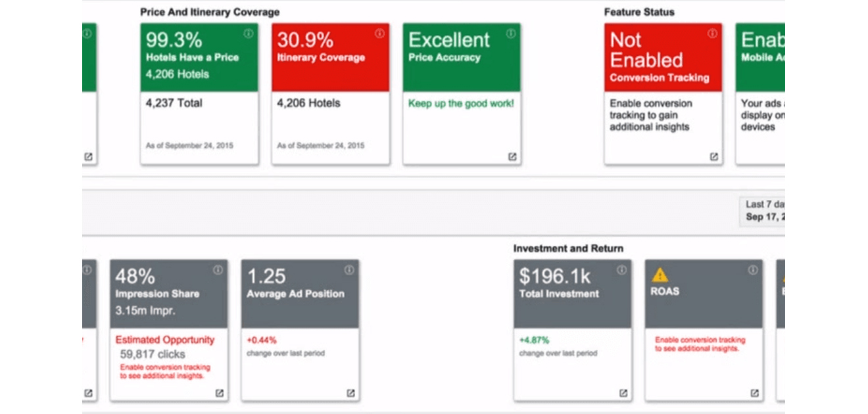
Task: Click info icon on ROAS card
Action: tap(753, 270)
